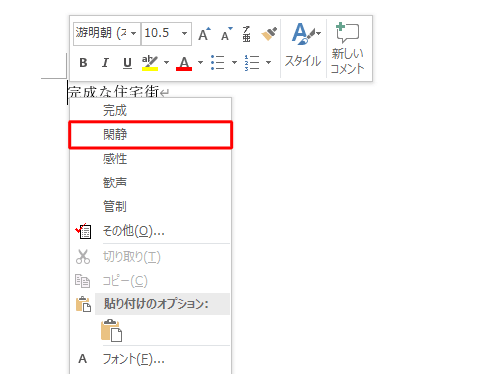
Task: Apply bullet list formatting
Action: (218, 63)
